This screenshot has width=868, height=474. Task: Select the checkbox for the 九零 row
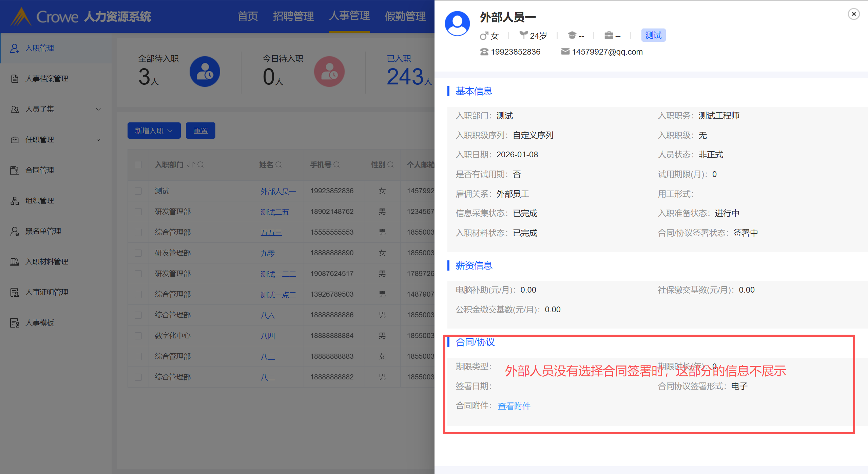[x=138, y=253]
